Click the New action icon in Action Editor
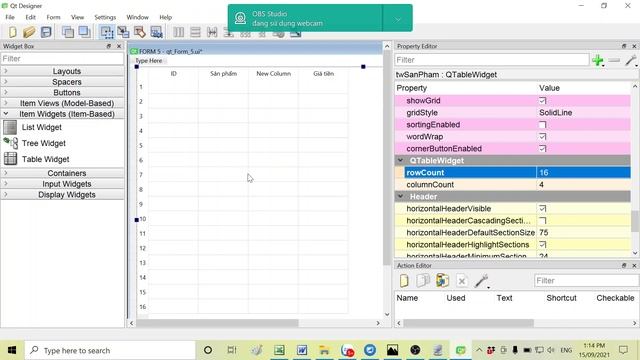The image size is (640, 360). [404, 281]
